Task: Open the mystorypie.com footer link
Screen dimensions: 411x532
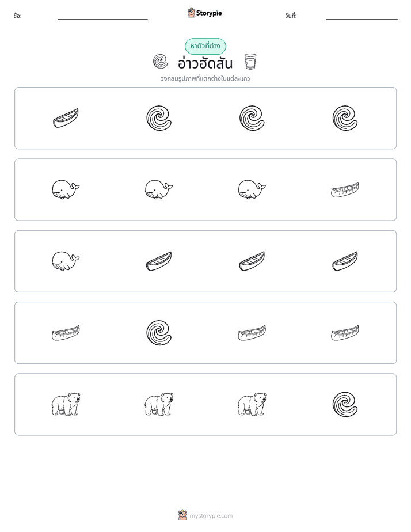Action: (x=211, y=516)
